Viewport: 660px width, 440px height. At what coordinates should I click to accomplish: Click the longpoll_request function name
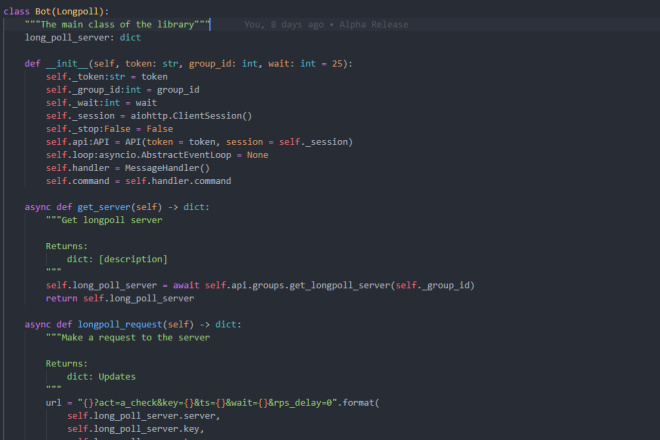pos(120,324)
